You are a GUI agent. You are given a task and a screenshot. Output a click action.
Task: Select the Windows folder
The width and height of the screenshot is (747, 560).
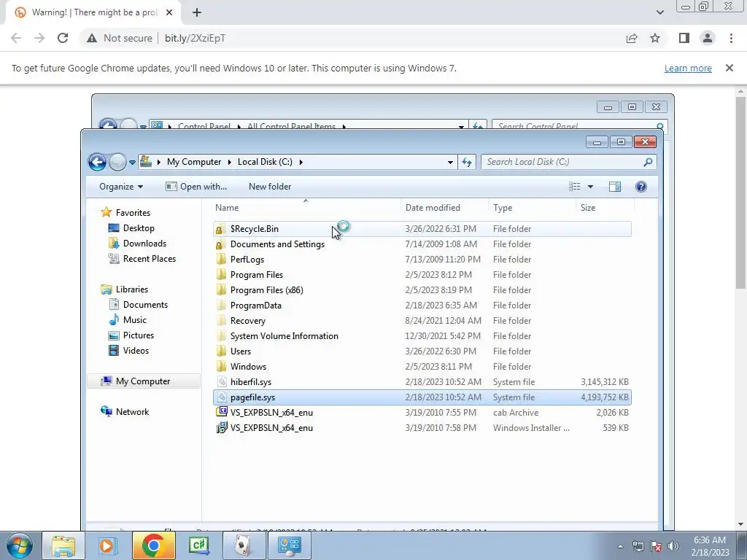[x=422, y=367]
